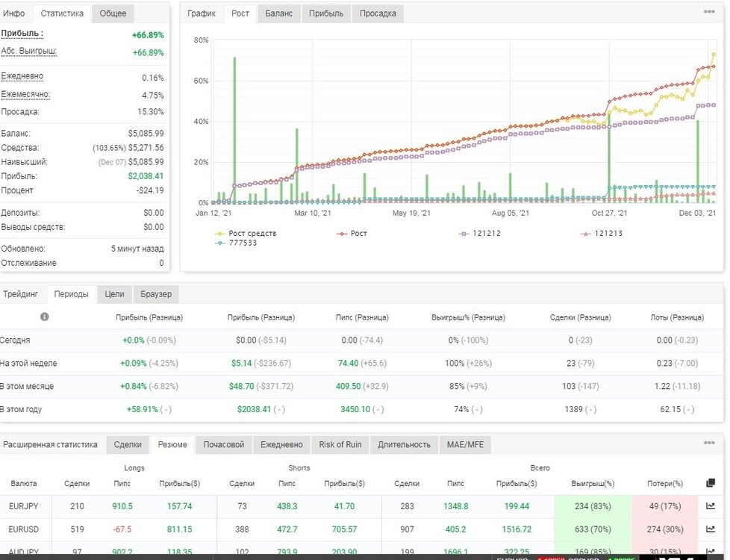Screen dimensions: 730x560
Task: Click the -$24.19 interest value
Action: (x=150, y=190)
